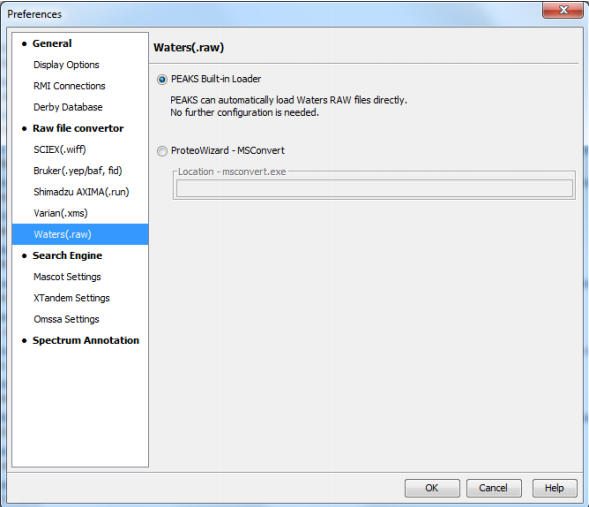Select the Raw file convertor heading

(x=78, y=128)
